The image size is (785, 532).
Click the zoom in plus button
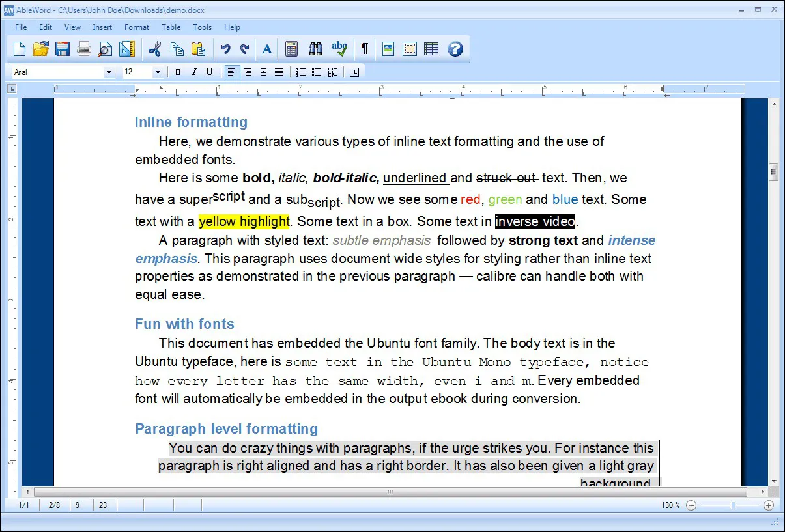coord(769,505)
